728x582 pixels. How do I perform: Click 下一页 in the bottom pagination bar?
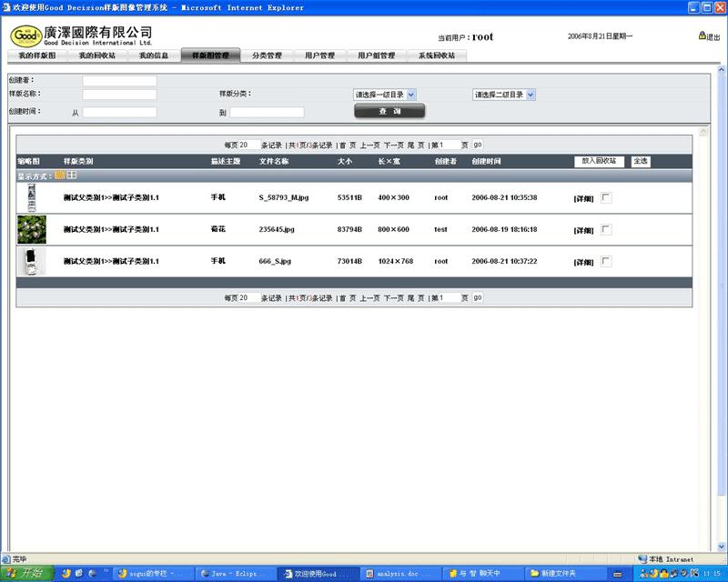[393, 298]
